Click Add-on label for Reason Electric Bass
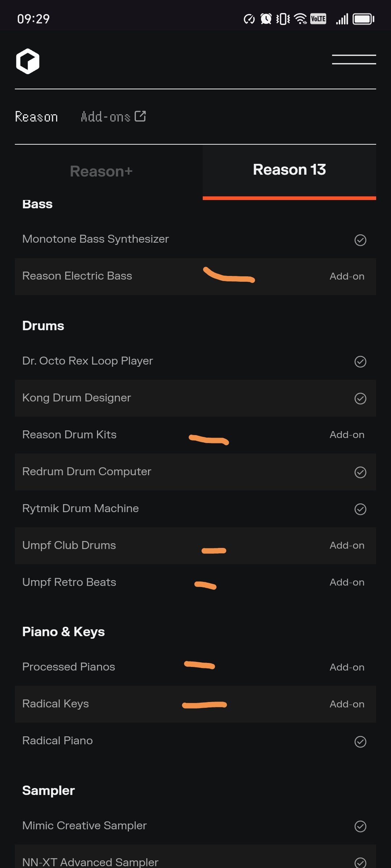Viewport: 391px width, 868px height. (x=347, y=276)
